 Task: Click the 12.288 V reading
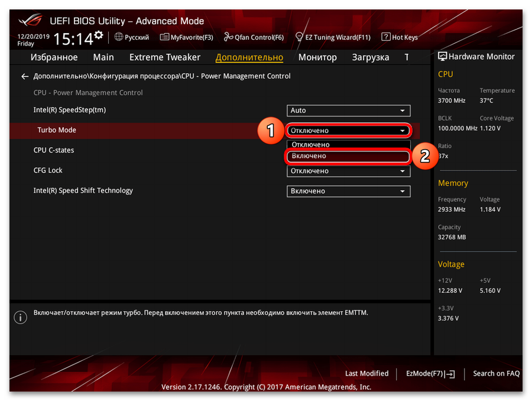tap(450, 290)
